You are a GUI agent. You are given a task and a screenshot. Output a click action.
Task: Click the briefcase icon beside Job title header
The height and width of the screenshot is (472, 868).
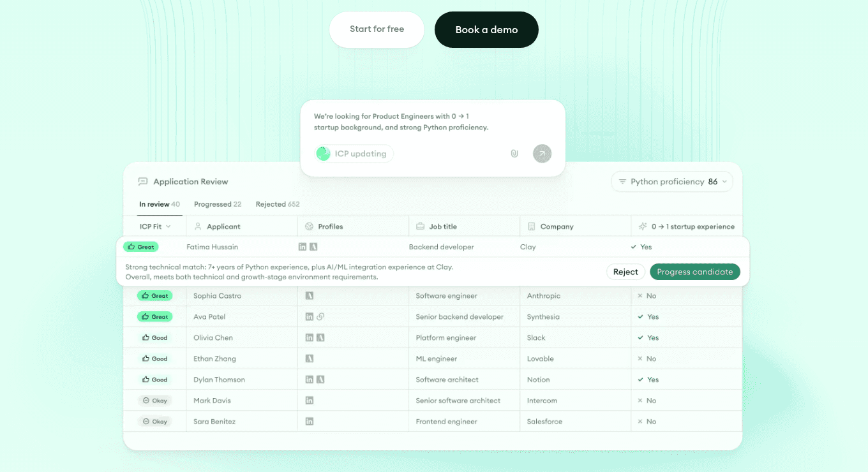pyautogui.click(x=421, y=226)
